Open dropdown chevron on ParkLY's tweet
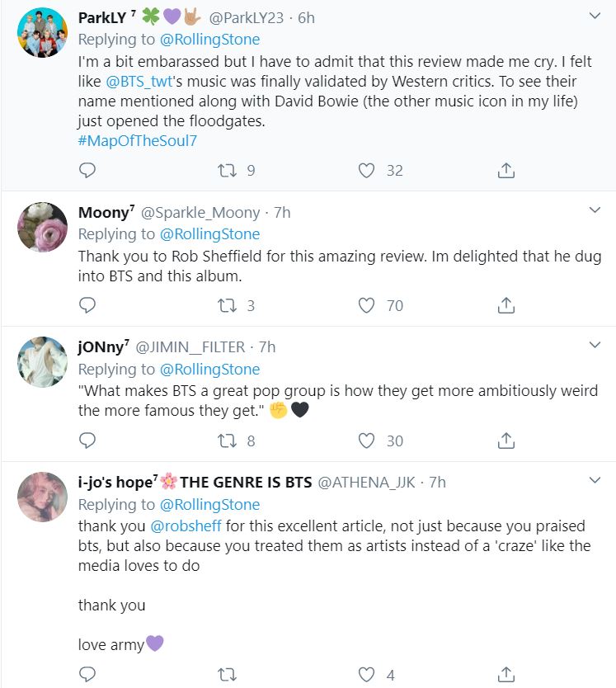 pos(595,16)
